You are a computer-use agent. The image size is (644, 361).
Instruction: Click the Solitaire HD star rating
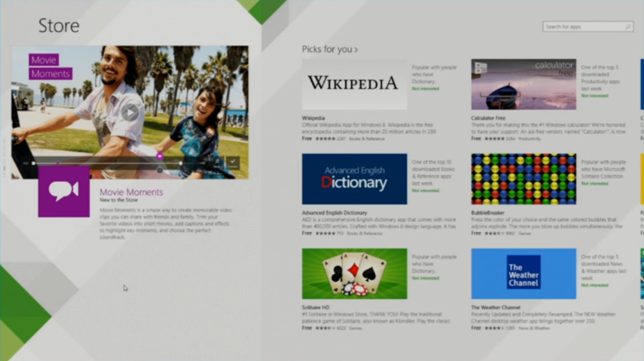pos(325,328)
